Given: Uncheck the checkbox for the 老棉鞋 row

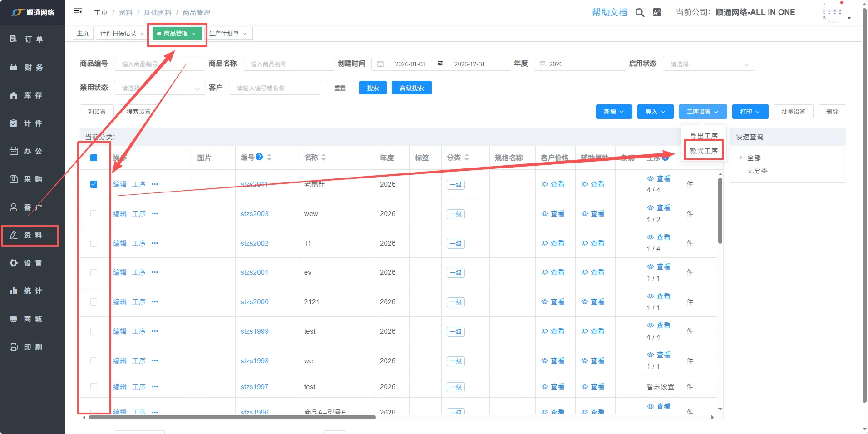Looking at the screenshot, I should click(94, 184).
